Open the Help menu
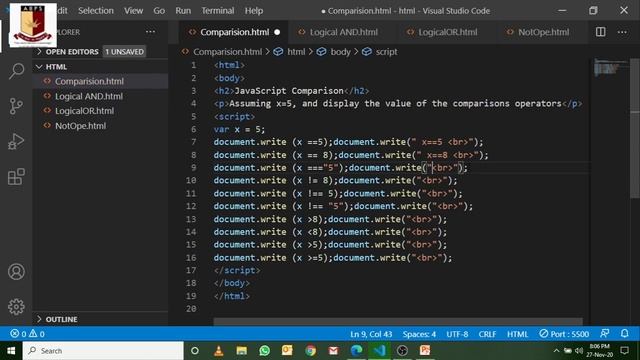Image resolution: width=640 pixels, height=360 pixels. (254, 11)
